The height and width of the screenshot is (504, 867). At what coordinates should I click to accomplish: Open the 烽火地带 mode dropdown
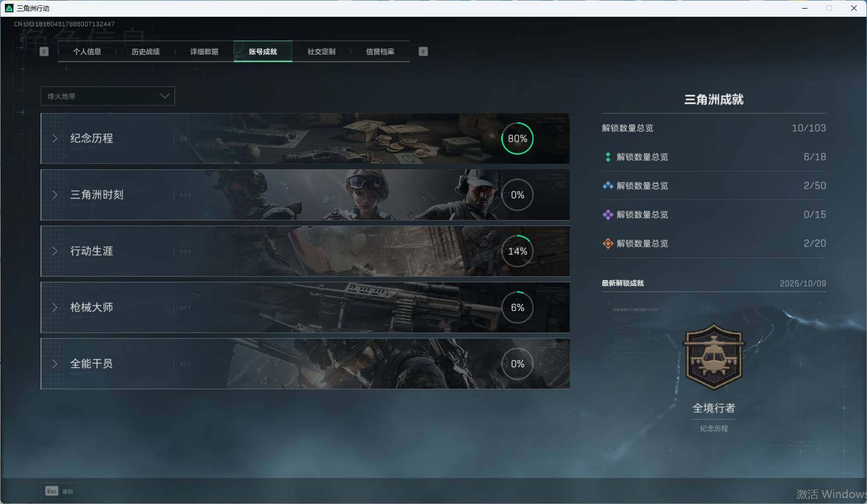(108, 96)
